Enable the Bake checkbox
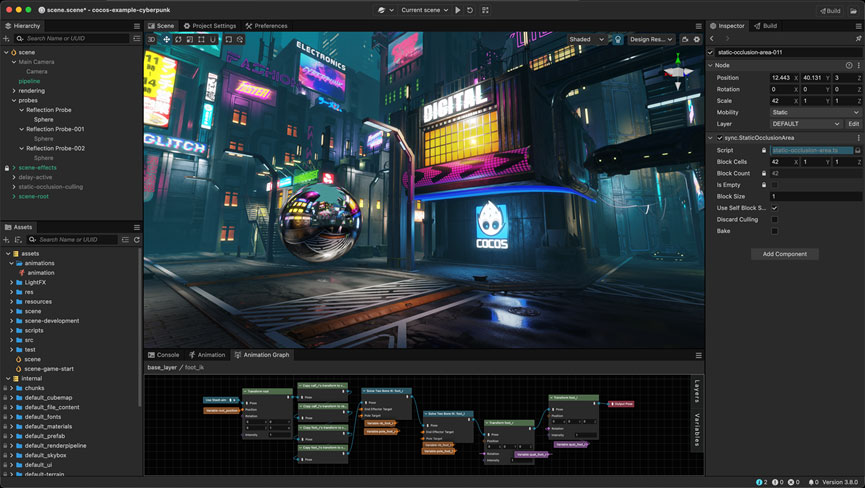This screenshot has height=488, width=865. point(774,231)
